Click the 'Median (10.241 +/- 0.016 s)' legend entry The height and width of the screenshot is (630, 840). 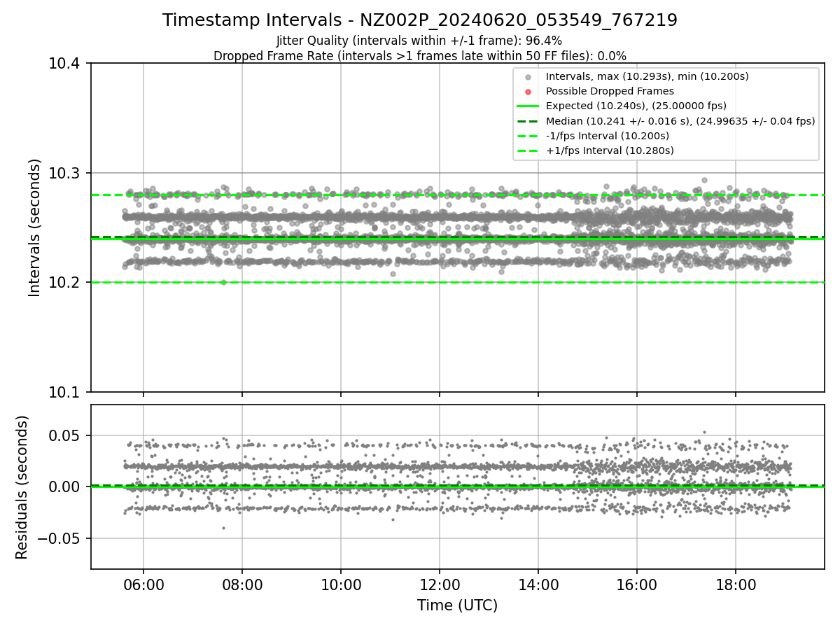coord(680,120)
